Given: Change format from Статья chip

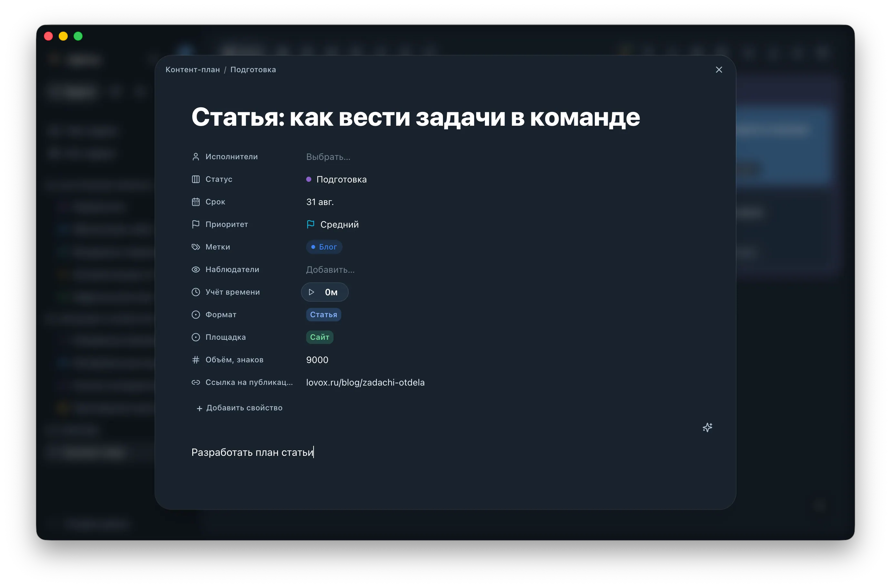Looking at the screenshot, I should tap(323, 315).
